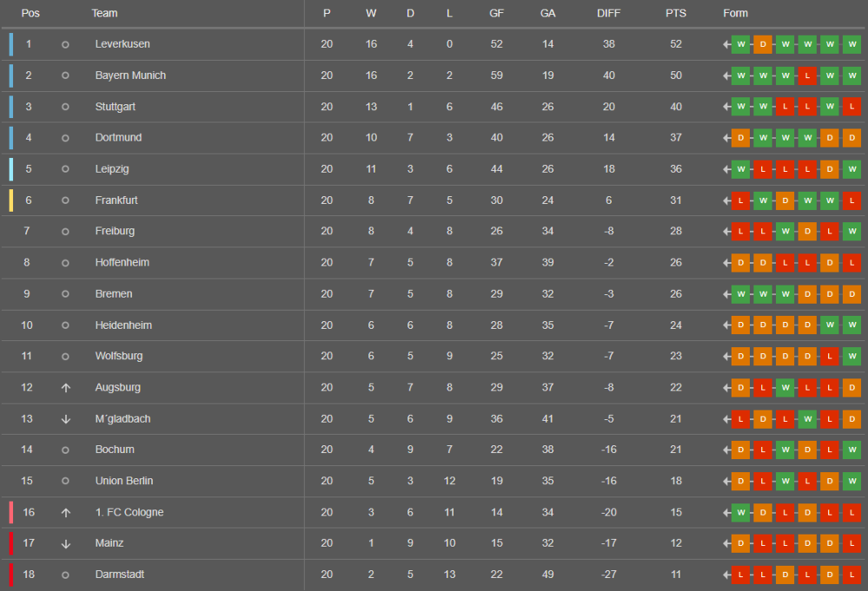Click Leverkusen's unchanged position circle icon
The image size is (868, 591).
point(65,44)
